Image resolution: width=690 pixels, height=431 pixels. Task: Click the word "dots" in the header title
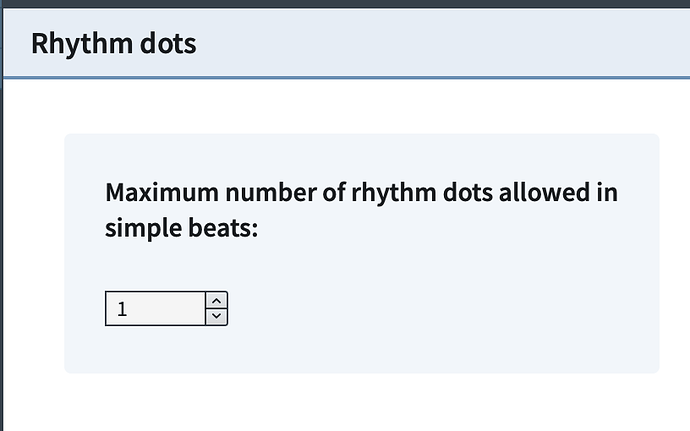(169, 44)
